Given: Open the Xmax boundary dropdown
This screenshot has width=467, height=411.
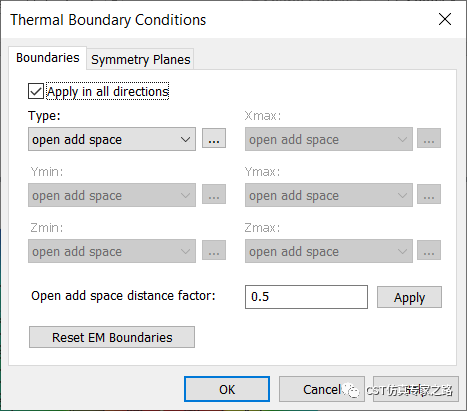Looking at the screenshot, I should coord(329,139).
